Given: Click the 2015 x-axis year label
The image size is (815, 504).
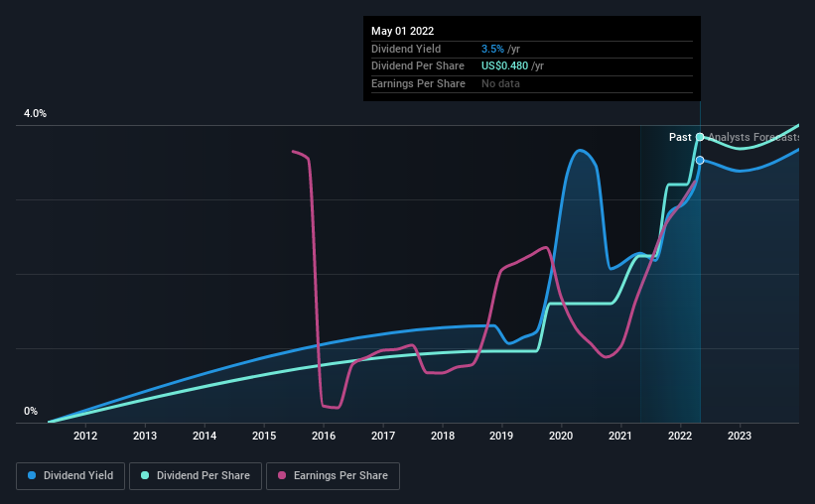Looking at the screenshot, I should point(264,436).
